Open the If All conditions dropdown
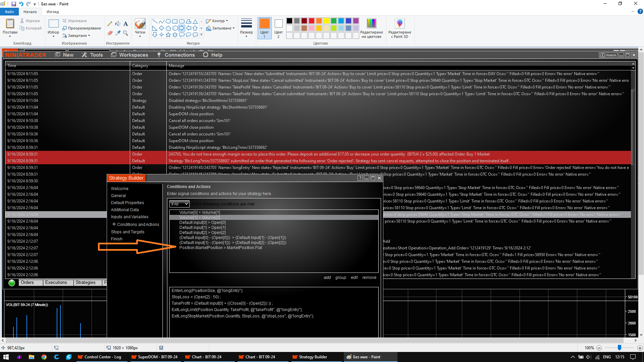Screen dimensions: 644x362 coord(179,204)
